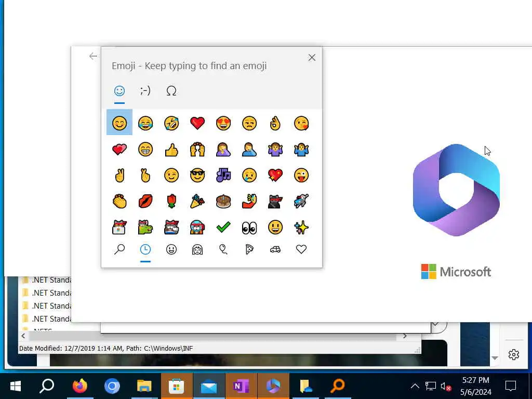532x399 pixels.
Task: Pick the woman facepalming emoji
Action: [x=223, y=149]
